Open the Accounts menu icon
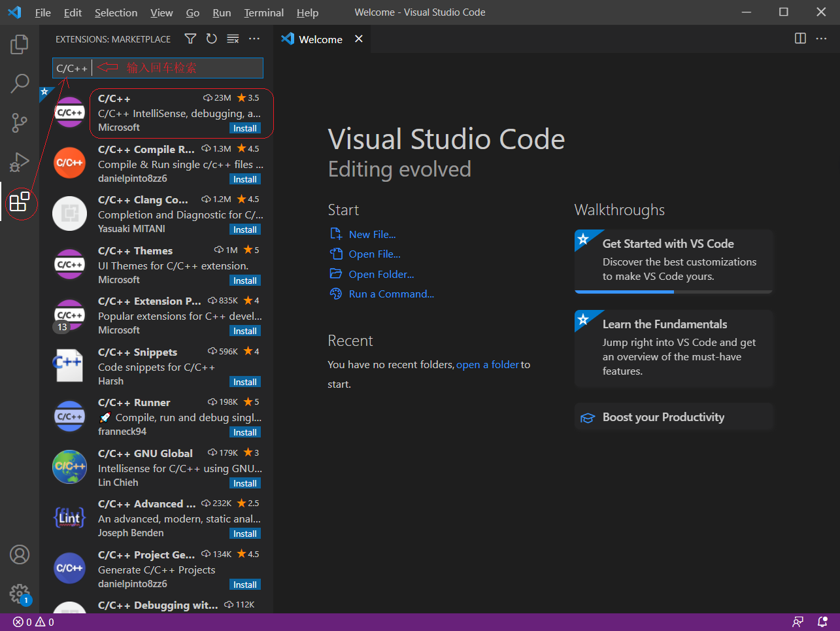This screenshot has width=840, height=631. 20,554
